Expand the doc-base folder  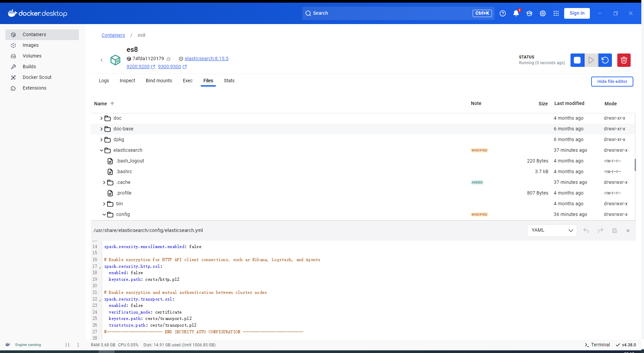pyautogui.click(x=102, y=129)
